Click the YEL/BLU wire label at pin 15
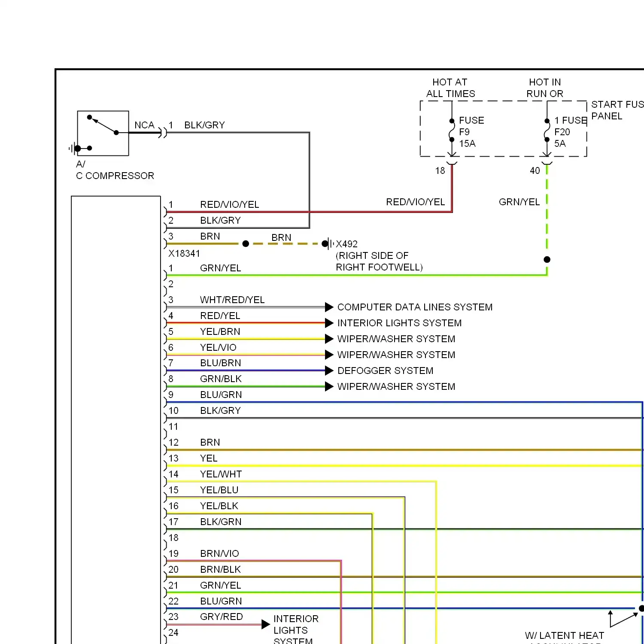 tap(219, 490)
